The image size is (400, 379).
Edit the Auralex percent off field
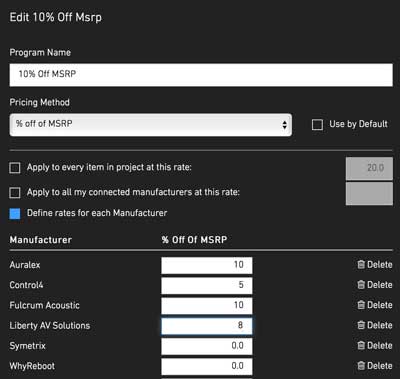(x=207, y=265)
